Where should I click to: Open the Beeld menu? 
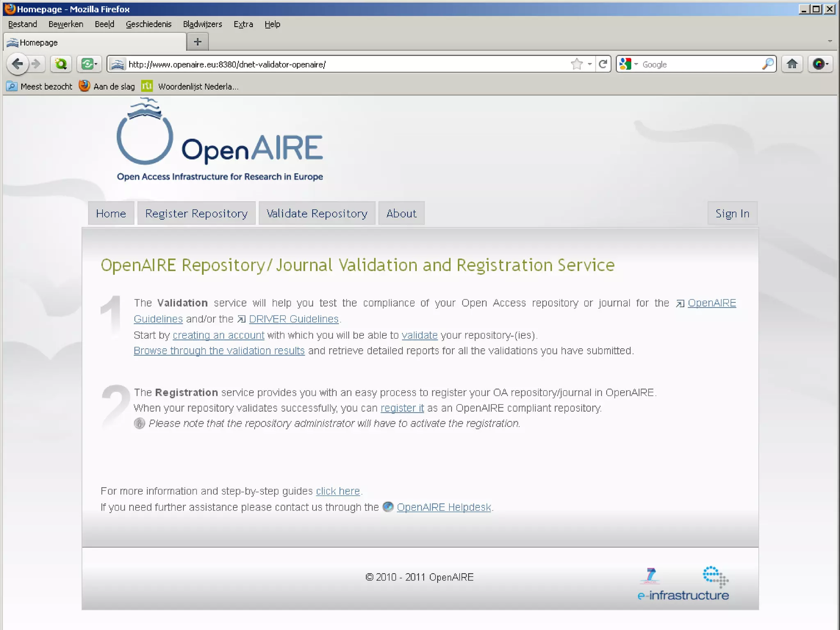pyautogui.click(x=105, y=24)
